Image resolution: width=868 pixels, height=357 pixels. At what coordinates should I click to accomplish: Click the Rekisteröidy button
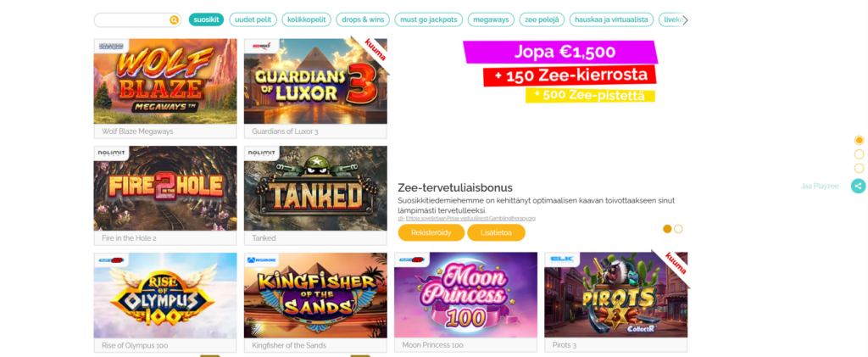pos(431,233)
